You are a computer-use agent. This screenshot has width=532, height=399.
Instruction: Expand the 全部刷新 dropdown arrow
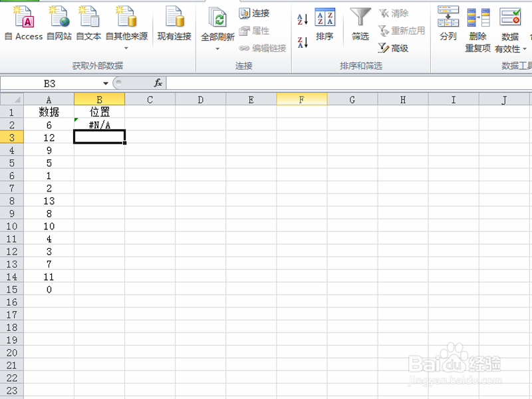click(x=217, y=49)
